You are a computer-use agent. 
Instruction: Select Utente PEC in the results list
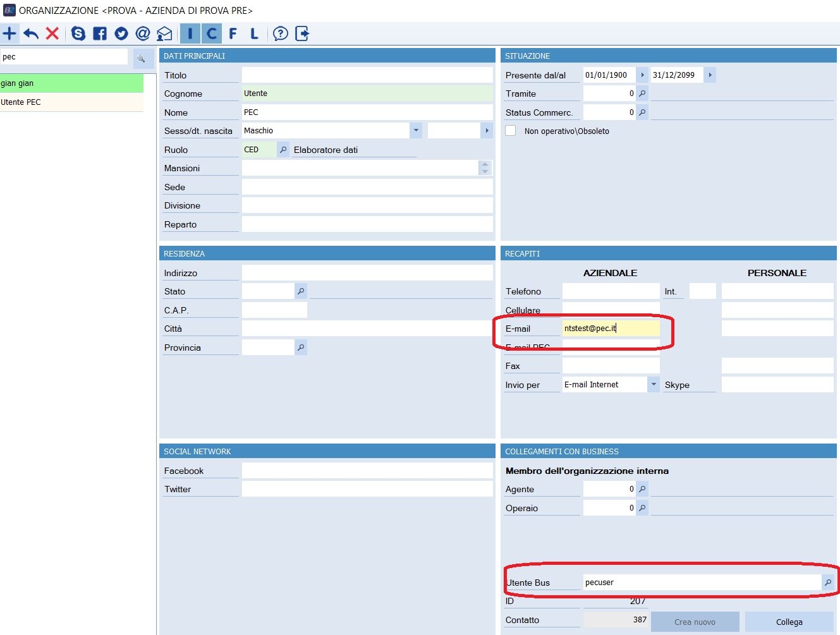pyautogui.click(x=71, y=102)
